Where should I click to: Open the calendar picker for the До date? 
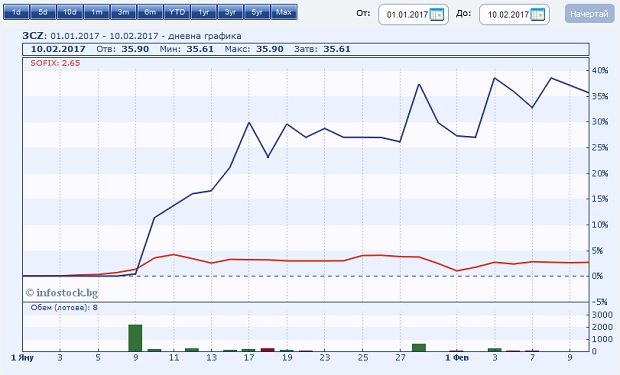coord(538,15)
